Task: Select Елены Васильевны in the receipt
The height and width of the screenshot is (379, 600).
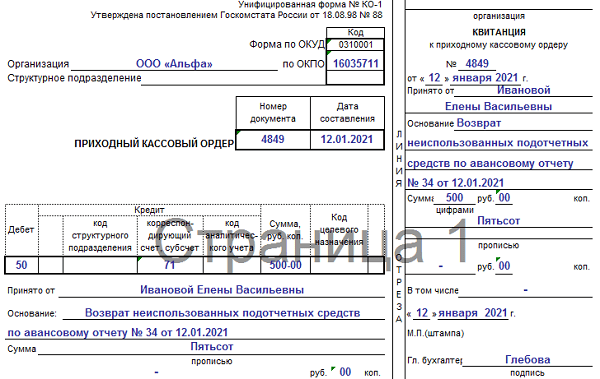Action: point(498,106)
